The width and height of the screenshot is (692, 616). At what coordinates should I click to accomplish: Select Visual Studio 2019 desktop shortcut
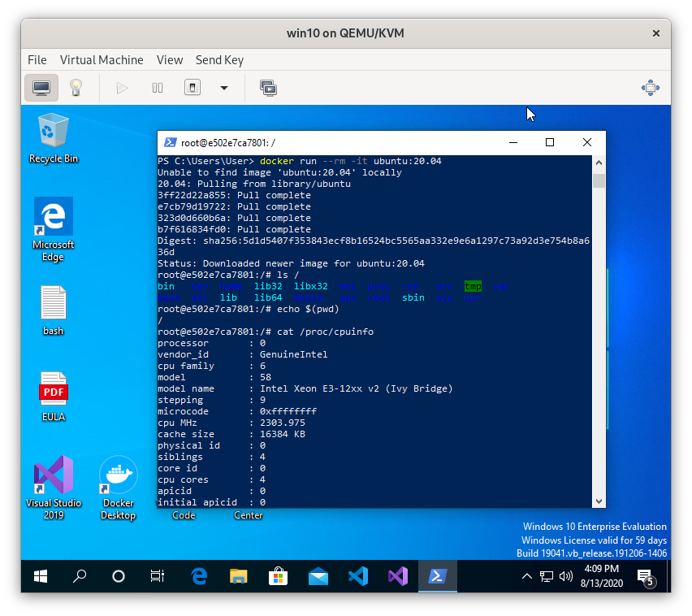[54, 488]
